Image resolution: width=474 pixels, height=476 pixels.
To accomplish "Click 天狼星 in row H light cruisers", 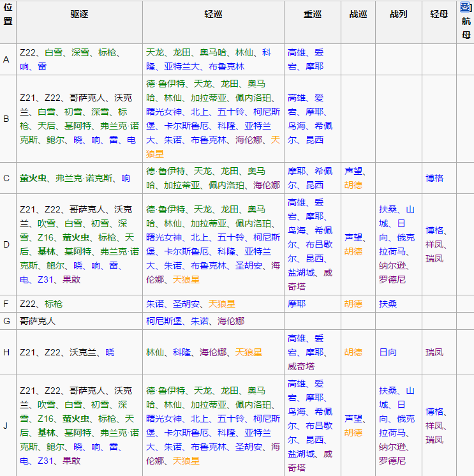I will (x=249, y=352).
